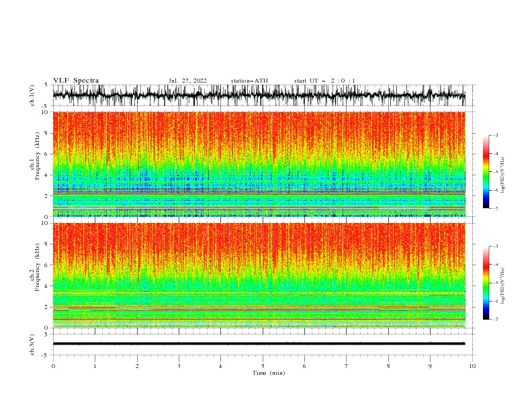Click time axis tick label "8"
The width and height of the screenshot is (532, 411).
[388, 366]
